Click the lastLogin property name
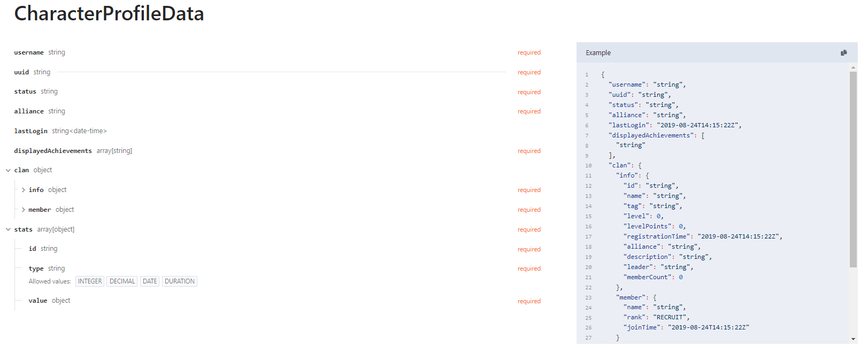Viewport: 868px width, 353px height. pyautogui.click(x=31, y=131)
